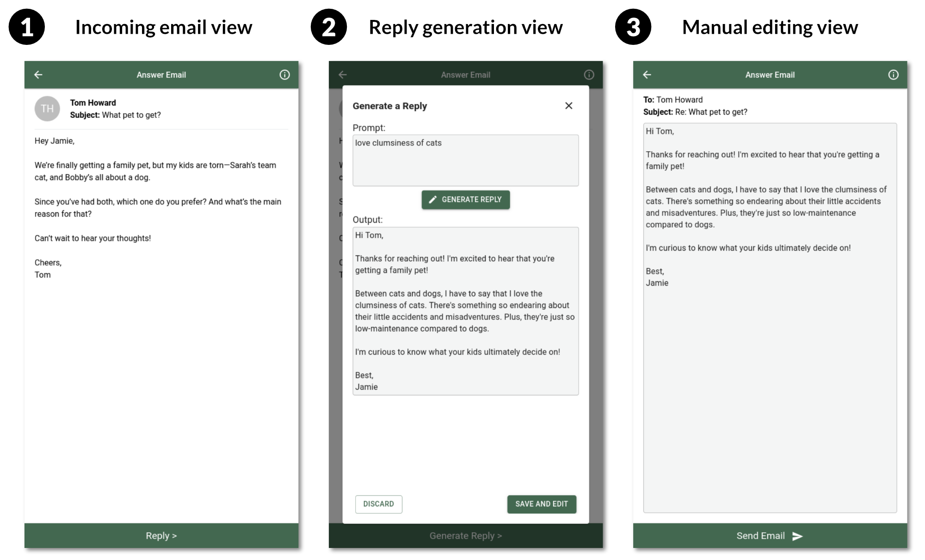Screen dimensions: 925x560
Task: Click info icon in Incoming email view
Action: (x=284, y=74)
